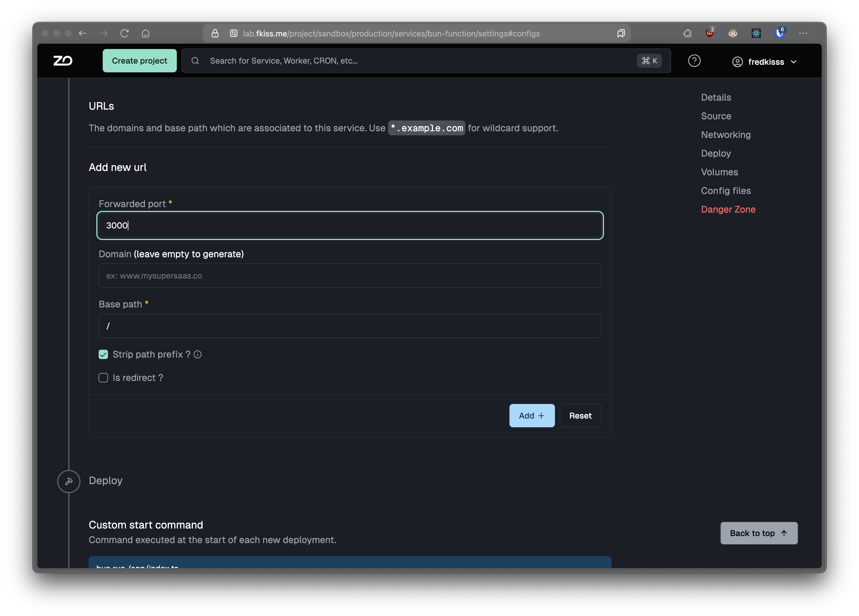The width and height of the screenshot is (859, 616).
Task: Reload the current page
Action: pos(125,33)
